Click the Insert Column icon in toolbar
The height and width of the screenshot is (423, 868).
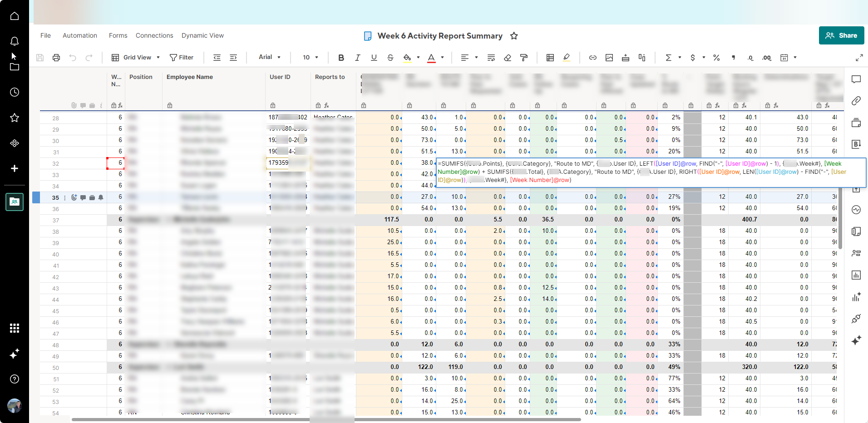642,58
